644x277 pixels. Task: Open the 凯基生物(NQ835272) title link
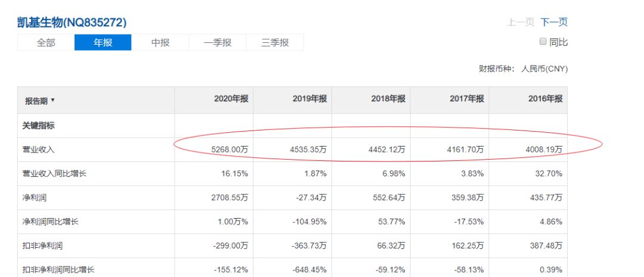72,22
